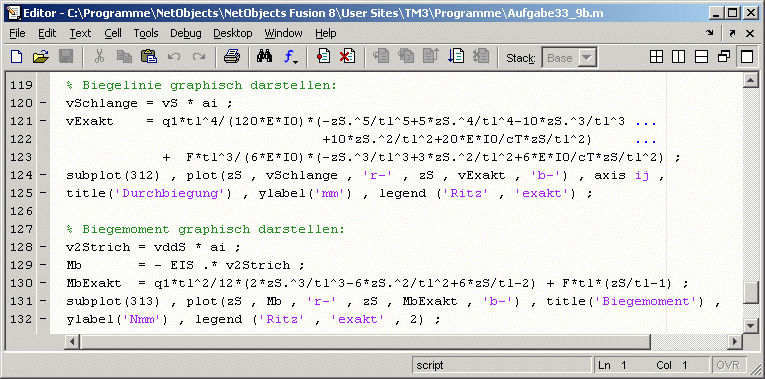Click the dock editor arrow in the menu bar
Image resolution: width=765 pixels, height=379 pixels.
point(709,33)
